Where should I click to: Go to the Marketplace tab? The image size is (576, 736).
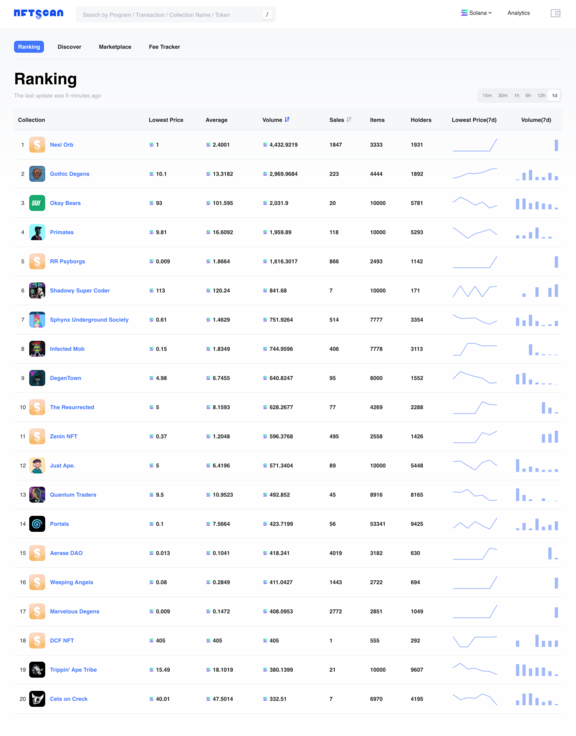pos(115,47)
